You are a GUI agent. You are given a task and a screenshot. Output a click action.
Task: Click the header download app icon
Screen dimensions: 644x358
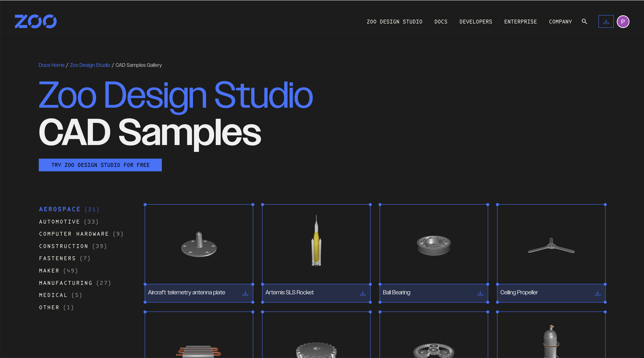[x=606, y=21]
